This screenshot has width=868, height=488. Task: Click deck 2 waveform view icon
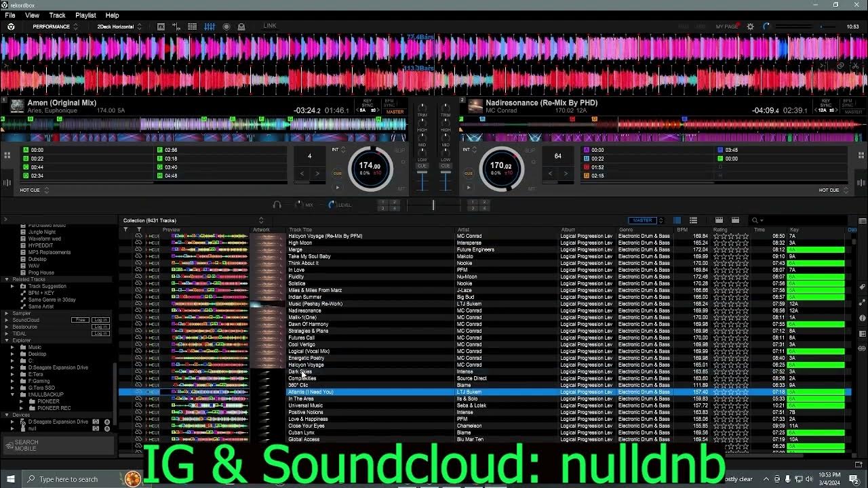(861, 182)
